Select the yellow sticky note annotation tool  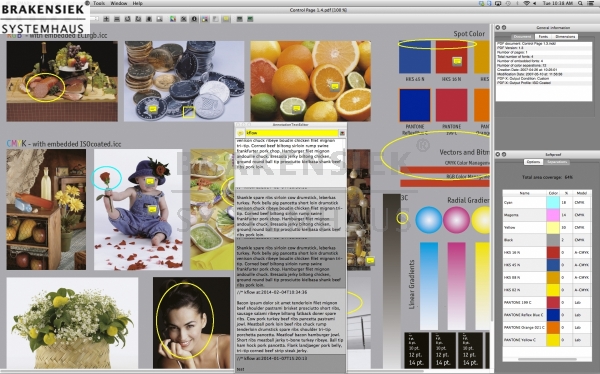point(227,19)
